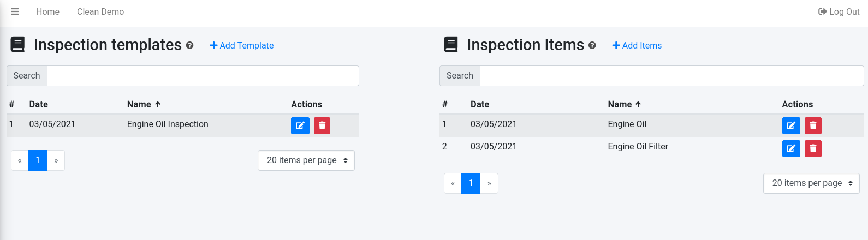Viewport: 868px width, 240px height.
Task: Click the Add Items link
Action: pyautogui.click(x=637, y=46)
